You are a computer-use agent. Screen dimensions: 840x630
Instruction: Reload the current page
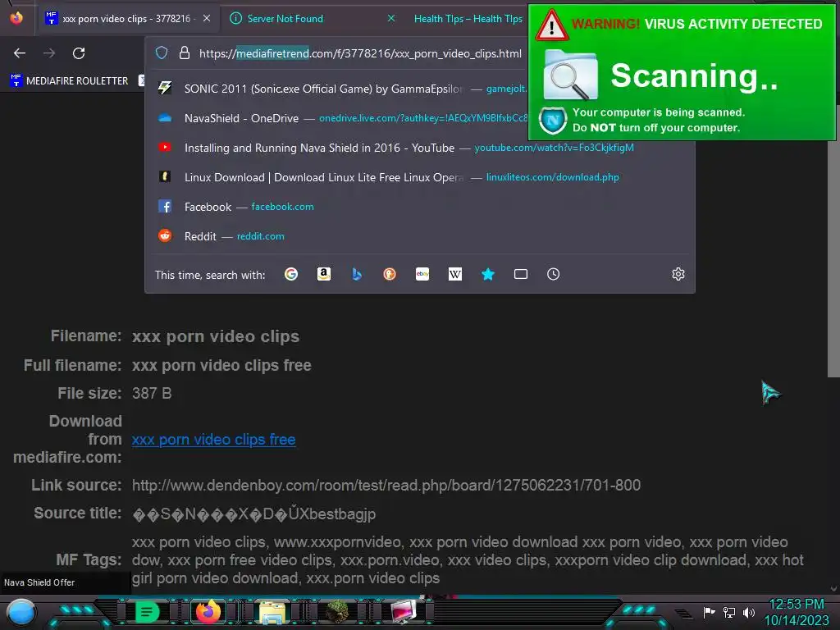79,53
